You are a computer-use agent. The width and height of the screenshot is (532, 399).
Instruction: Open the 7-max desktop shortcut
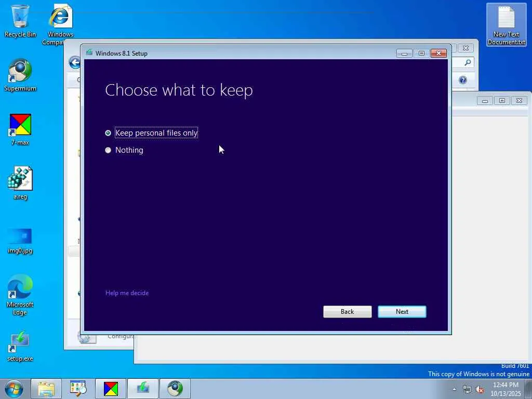[x=20, y=129]
